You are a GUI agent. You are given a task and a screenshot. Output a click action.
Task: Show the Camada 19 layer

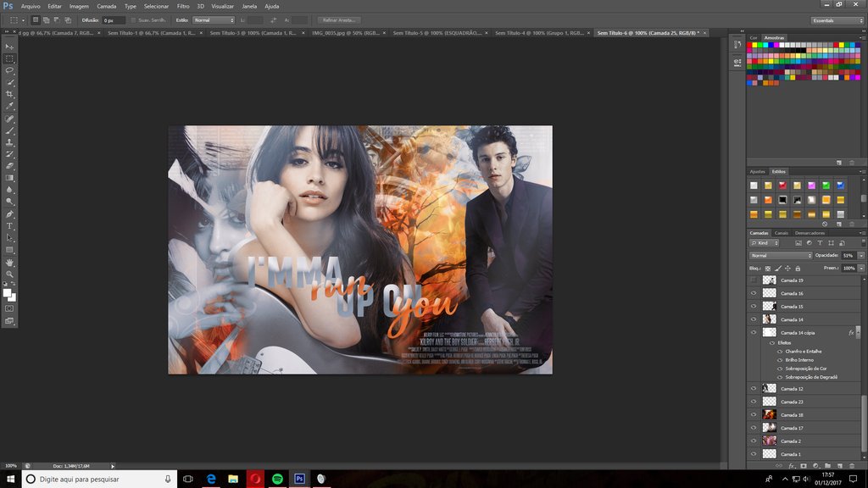pos(754,280)
